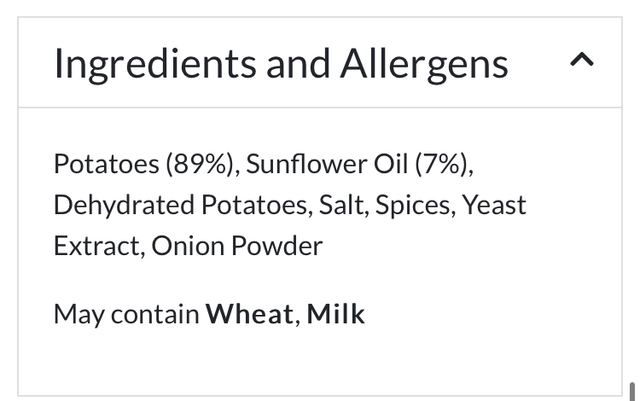This screenshot has width=640, height=401.
Task: Collapse the Ingredients and Allergens chevron
Action: (x=581, y=61)
